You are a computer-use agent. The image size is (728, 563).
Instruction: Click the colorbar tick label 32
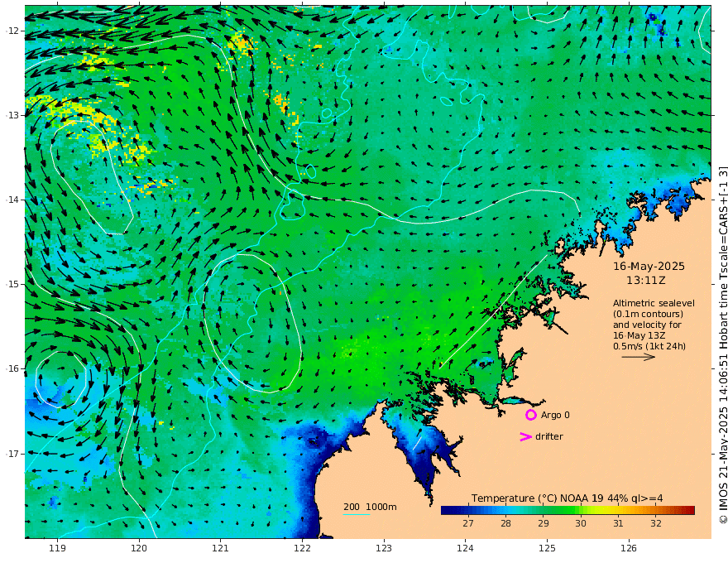[x=655, y=523]
